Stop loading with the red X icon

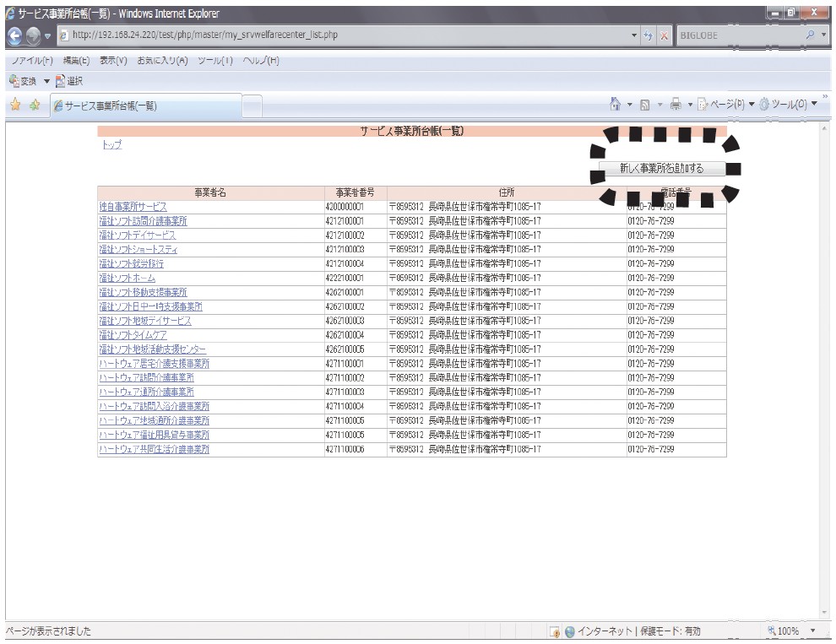point(664,35)
